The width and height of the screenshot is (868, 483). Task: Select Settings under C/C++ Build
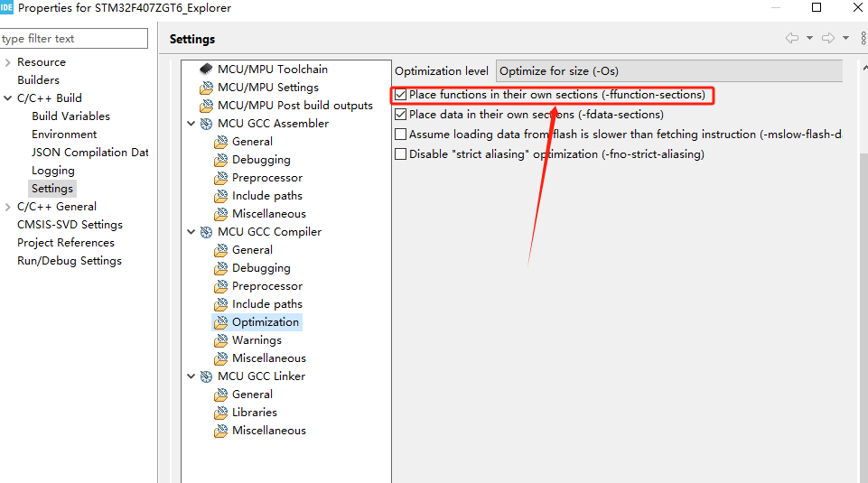coord(52,189)
